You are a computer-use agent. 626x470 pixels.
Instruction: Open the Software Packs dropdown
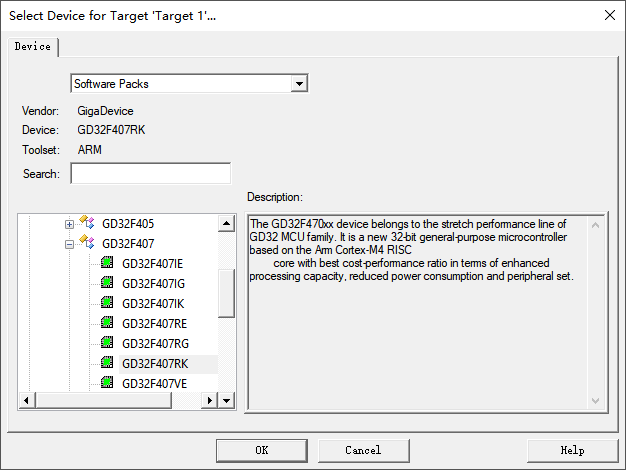[299, 84]
